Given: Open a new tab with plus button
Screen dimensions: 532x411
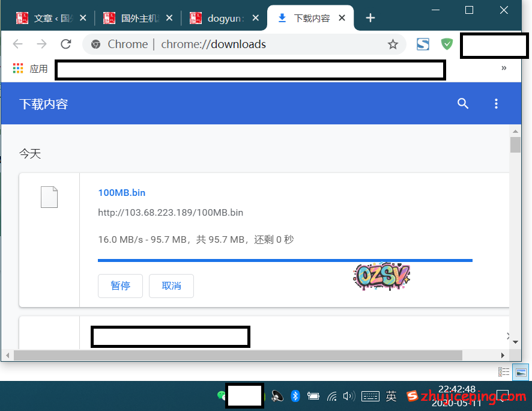Looking at the screenshot, I should [x=370, y=18].
